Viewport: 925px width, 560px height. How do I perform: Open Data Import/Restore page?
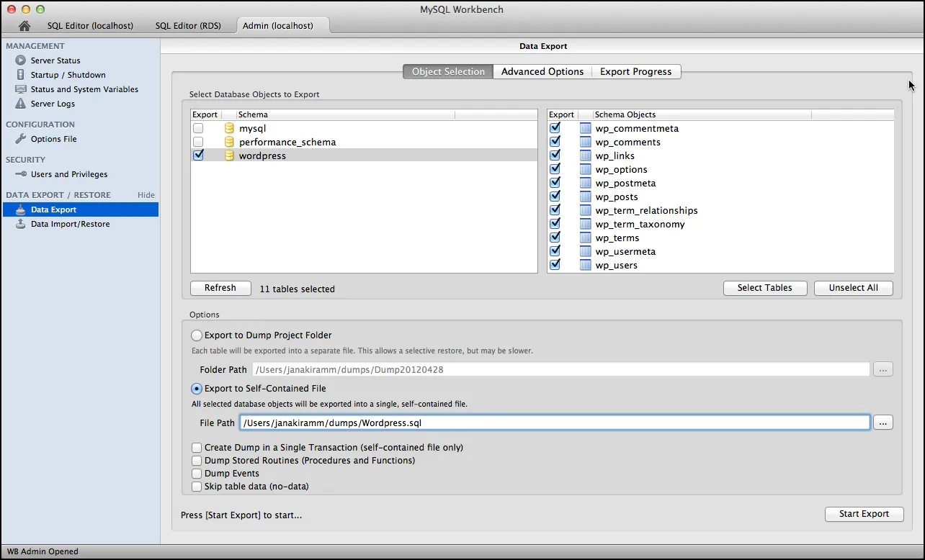click(71, 224)
